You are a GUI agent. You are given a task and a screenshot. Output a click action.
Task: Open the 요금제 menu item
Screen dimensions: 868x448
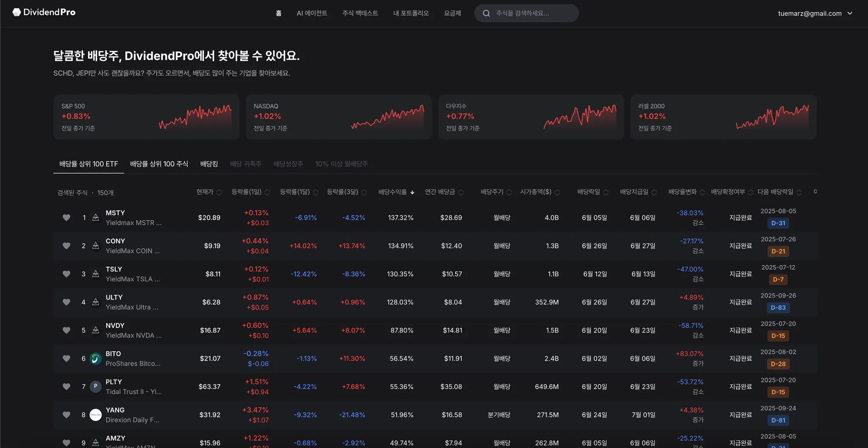[453, 14]
